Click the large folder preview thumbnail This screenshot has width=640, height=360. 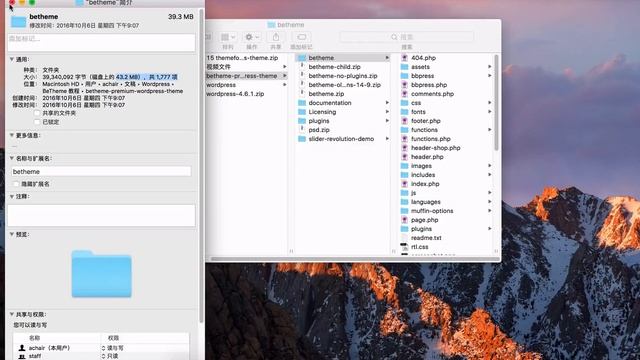pos(102,273)
